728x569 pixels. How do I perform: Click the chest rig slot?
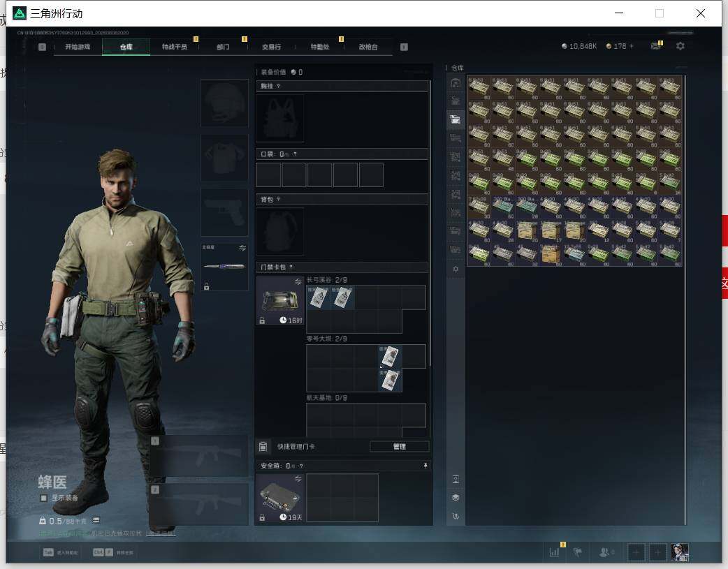(280, 119)
